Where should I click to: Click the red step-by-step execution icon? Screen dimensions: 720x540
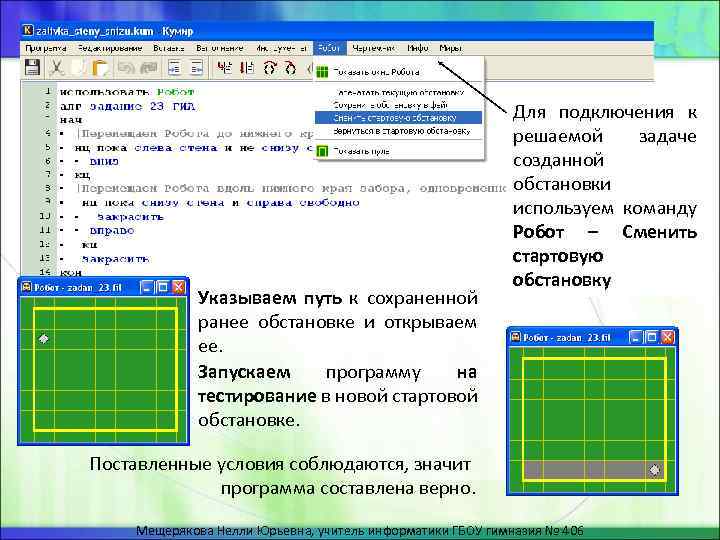coord(247,68)
